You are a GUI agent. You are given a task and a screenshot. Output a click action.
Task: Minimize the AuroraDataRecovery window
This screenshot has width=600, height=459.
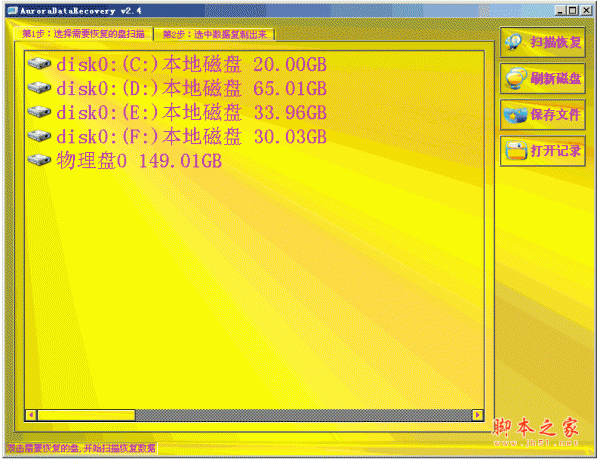561,11
